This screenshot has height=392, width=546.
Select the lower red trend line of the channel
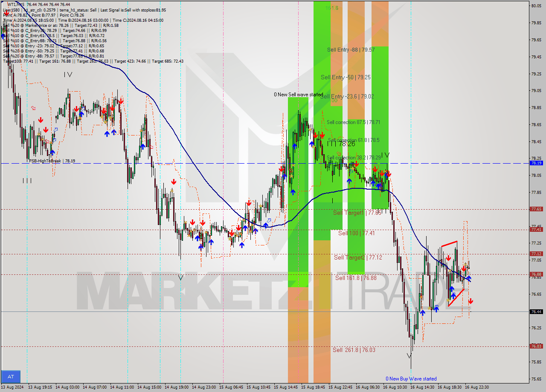coord(456,297)
